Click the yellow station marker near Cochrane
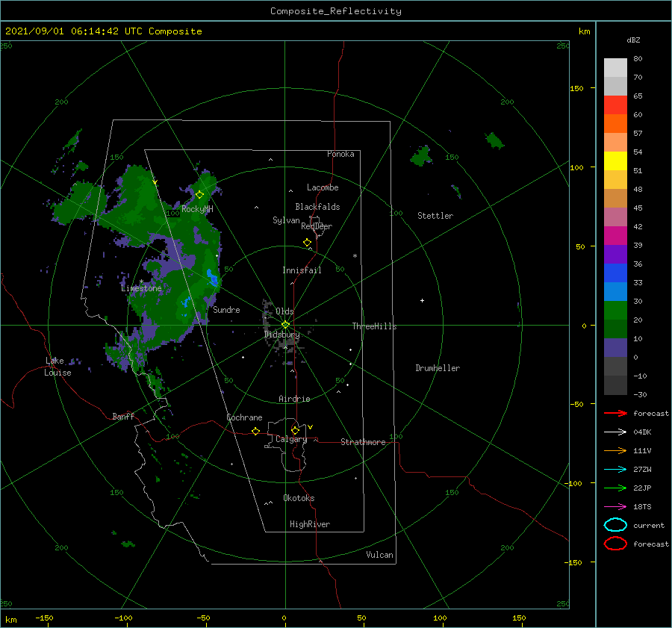The width and height of the screenshot is (672, 628). (256, 431)
